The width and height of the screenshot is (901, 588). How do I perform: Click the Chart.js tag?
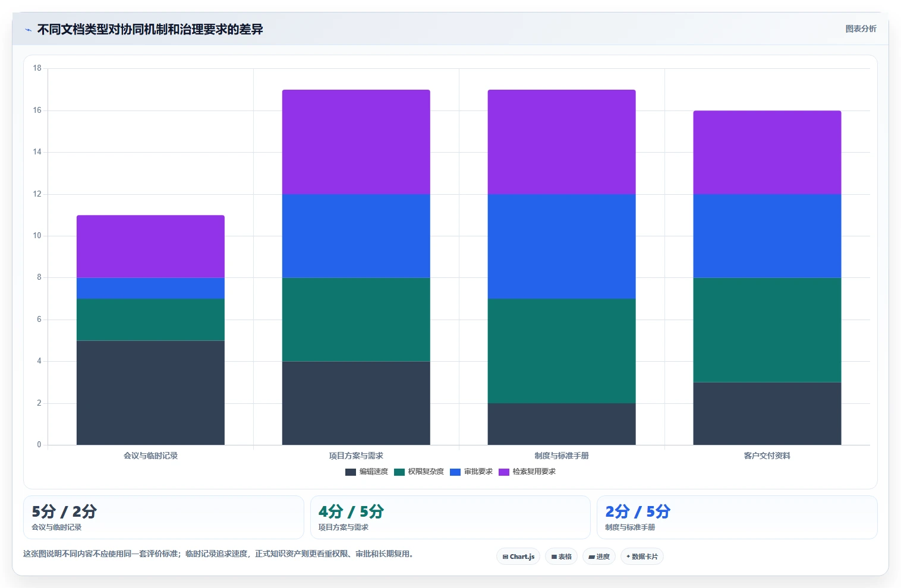click(x=518, y=557)
